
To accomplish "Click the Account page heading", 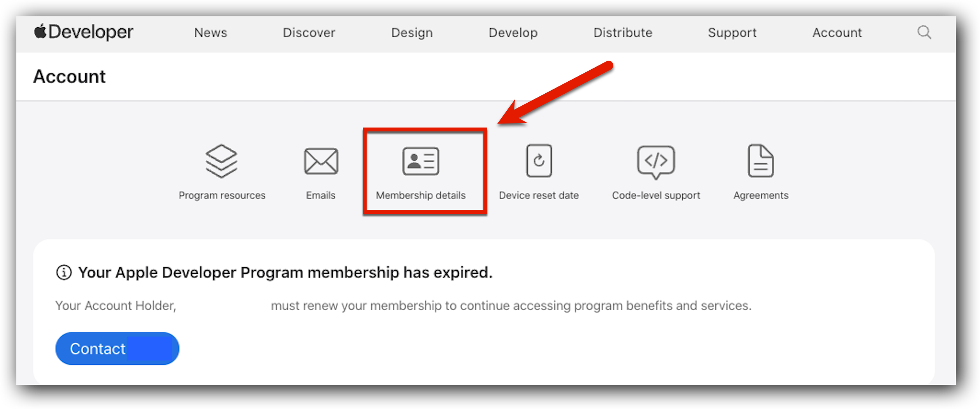I will (x=69, y=77).
